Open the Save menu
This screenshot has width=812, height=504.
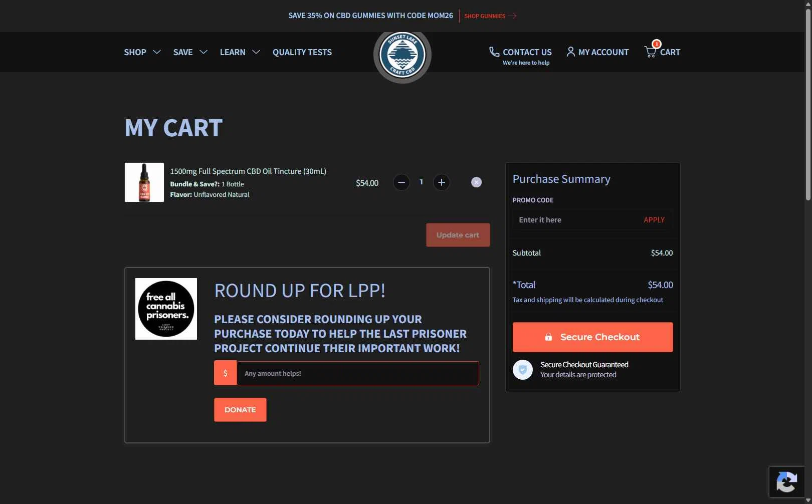tap(183, 52)
